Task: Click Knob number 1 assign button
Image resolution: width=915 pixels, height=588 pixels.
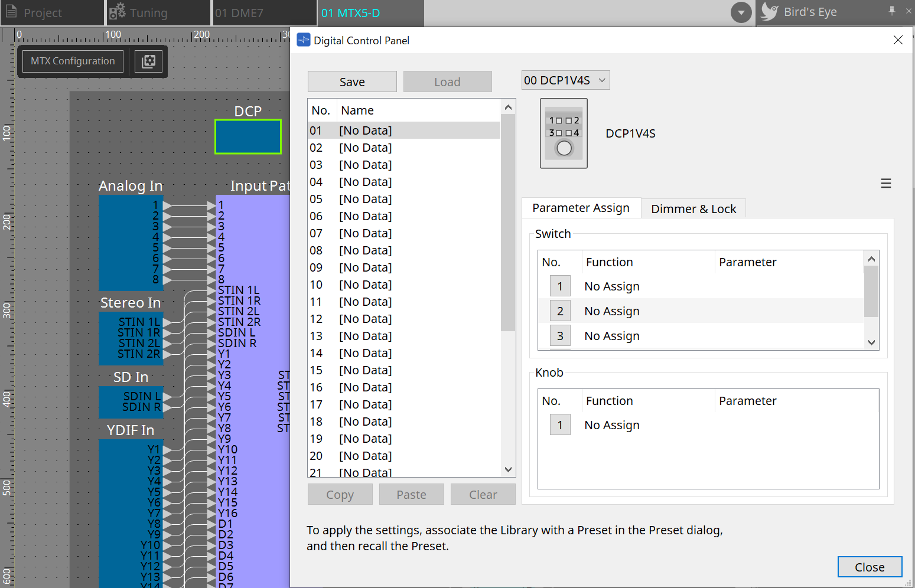Action: [559, 425]
